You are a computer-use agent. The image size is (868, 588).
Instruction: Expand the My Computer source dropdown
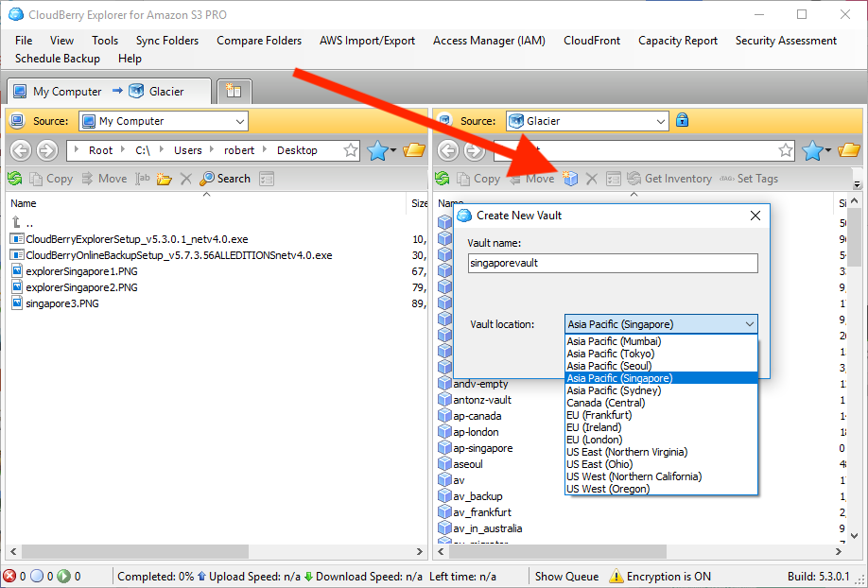pos(240,121)
